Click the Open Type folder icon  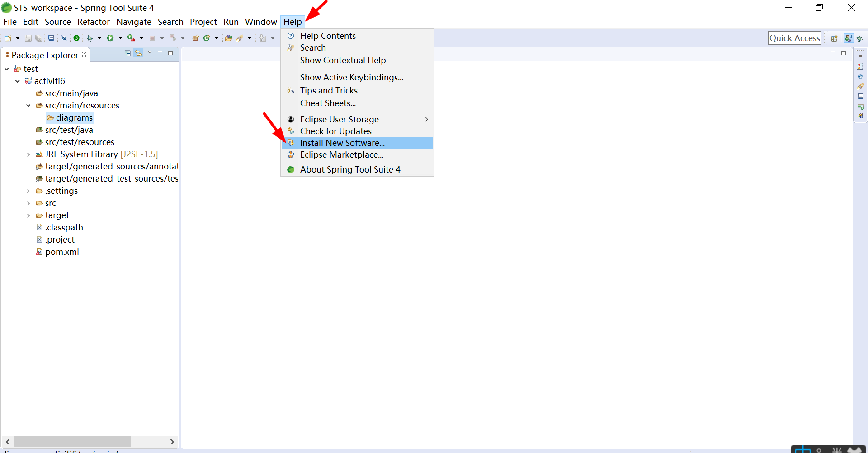pyautogui.click(x=229, y=38)
